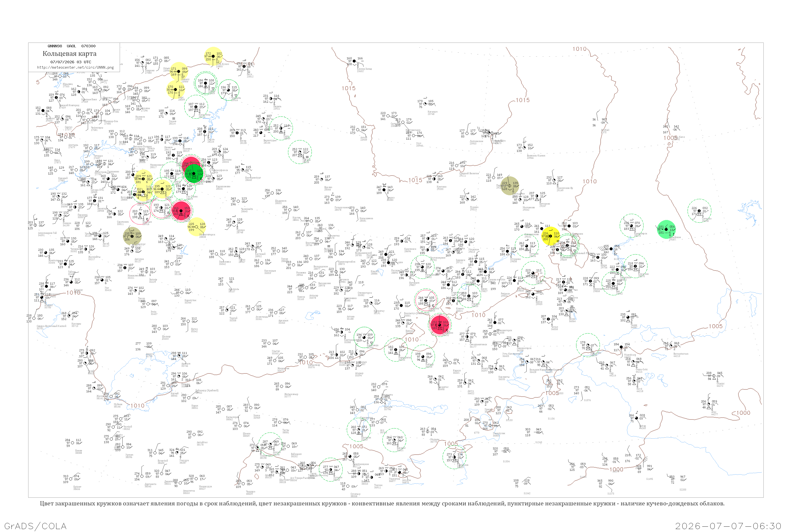Click the station label "Аркалык 35363"
The image size is (798, 532).
click(x=283, y=322)
